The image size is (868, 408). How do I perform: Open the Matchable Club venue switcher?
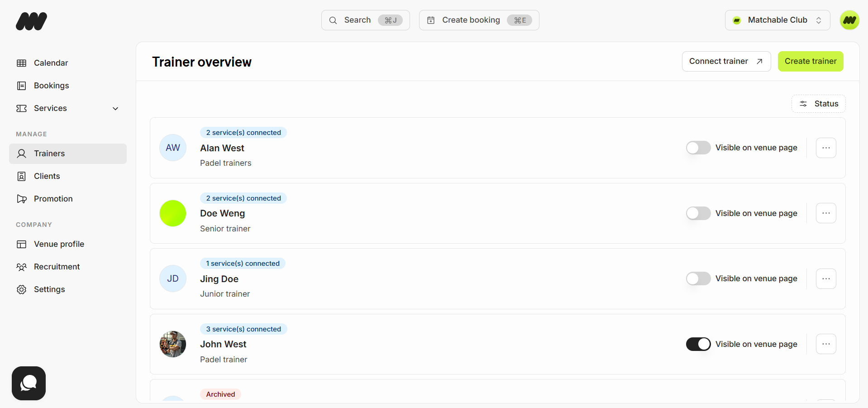tap(777, 20)
